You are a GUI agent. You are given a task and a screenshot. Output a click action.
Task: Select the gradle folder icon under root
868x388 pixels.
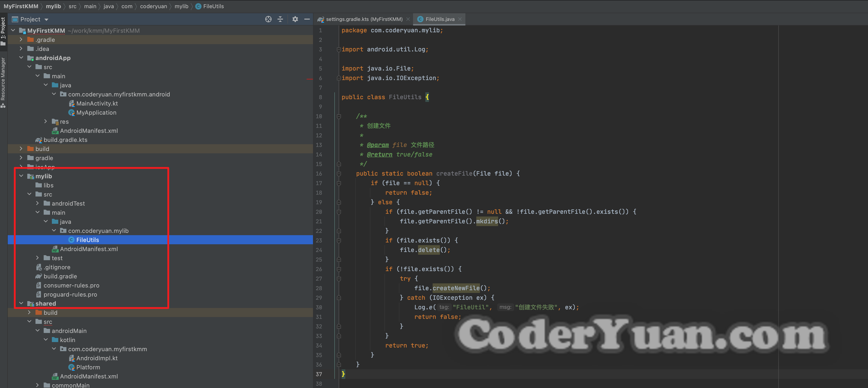[30, 158]
